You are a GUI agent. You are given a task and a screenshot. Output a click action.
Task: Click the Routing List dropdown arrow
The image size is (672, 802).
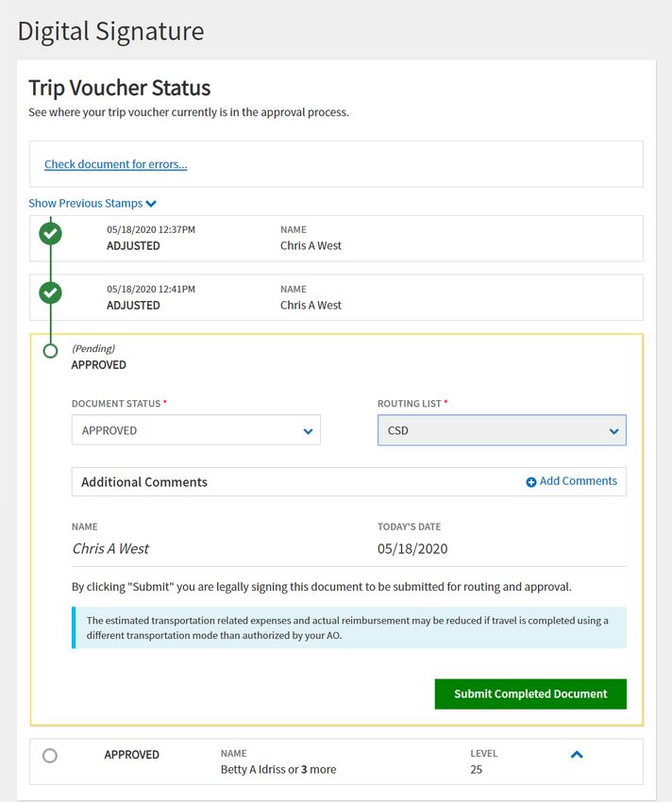point(613,431)
